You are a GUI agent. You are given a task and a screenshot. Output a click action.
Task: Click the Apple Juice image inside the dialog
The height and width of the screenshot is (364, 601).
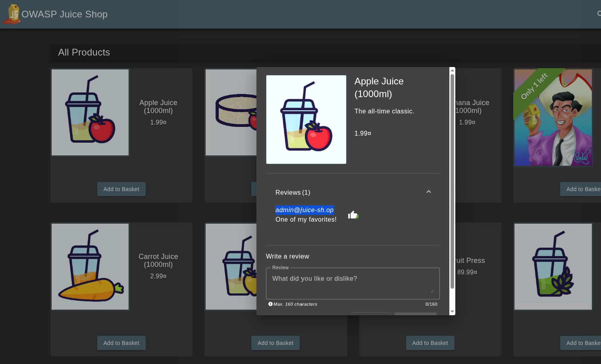coord(306,119)
